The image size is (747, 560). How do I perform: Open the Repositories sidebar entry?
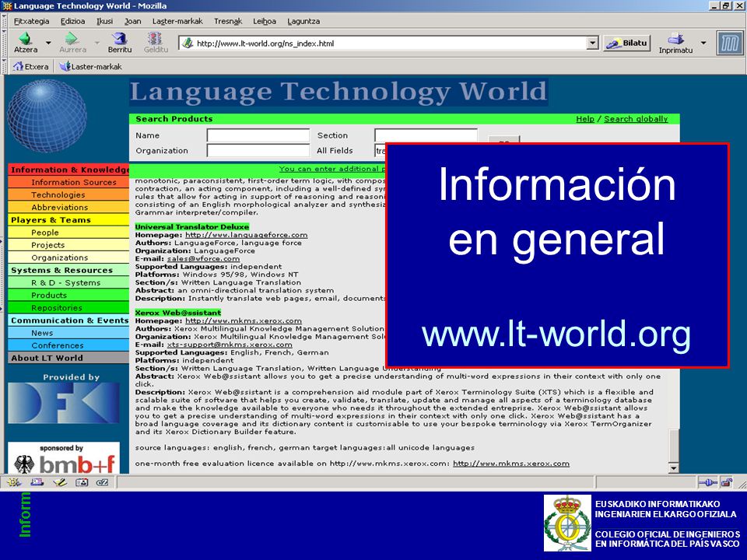coord(68,308)
